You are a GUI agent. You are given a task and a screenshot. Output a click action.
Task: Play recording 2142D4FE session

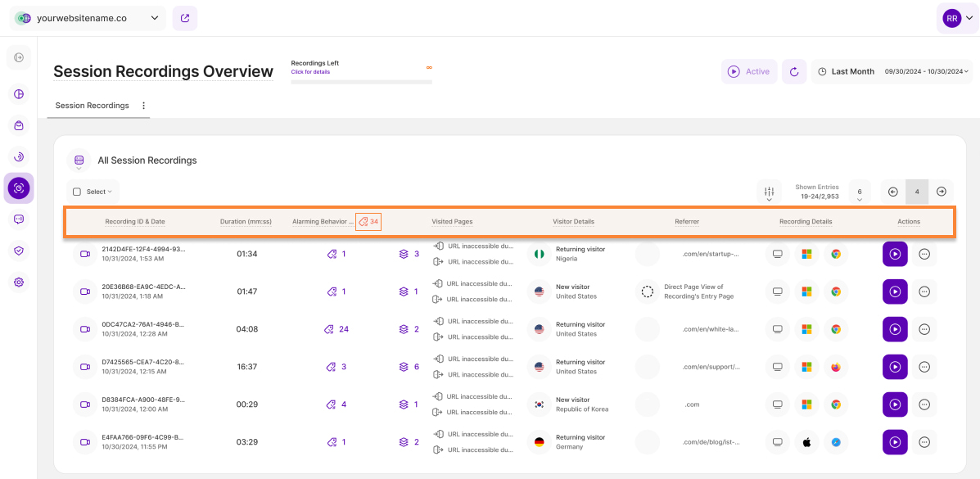[895, 254]
